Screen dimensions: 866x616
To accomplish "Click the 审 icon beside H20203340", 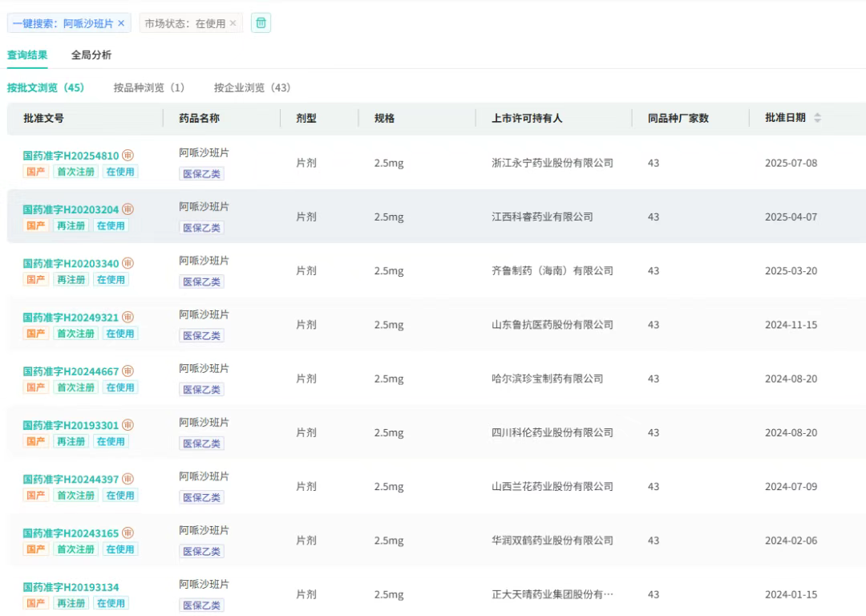I will click(127, 263).
